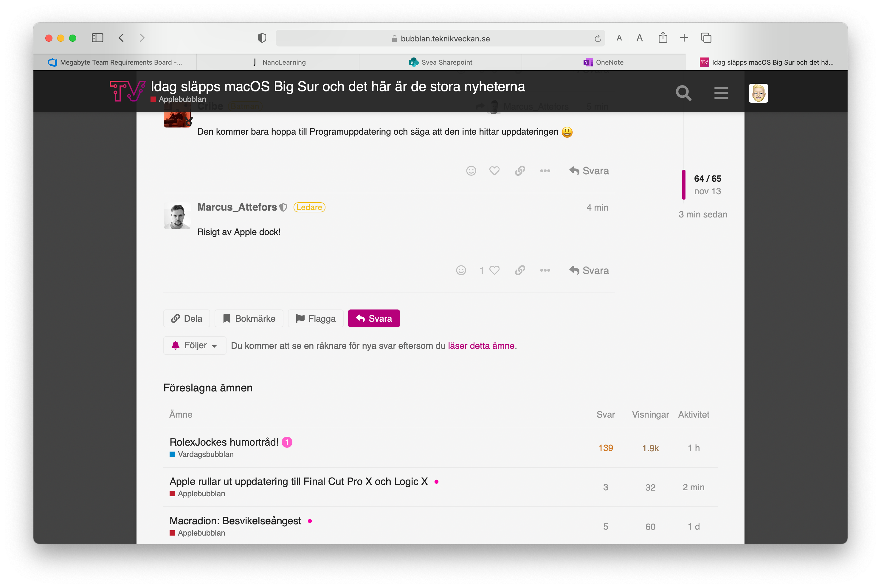Open the forum hamburger menu
This screenshot has width=881, height=588.
pyautogui.click(x=721, y=93)
